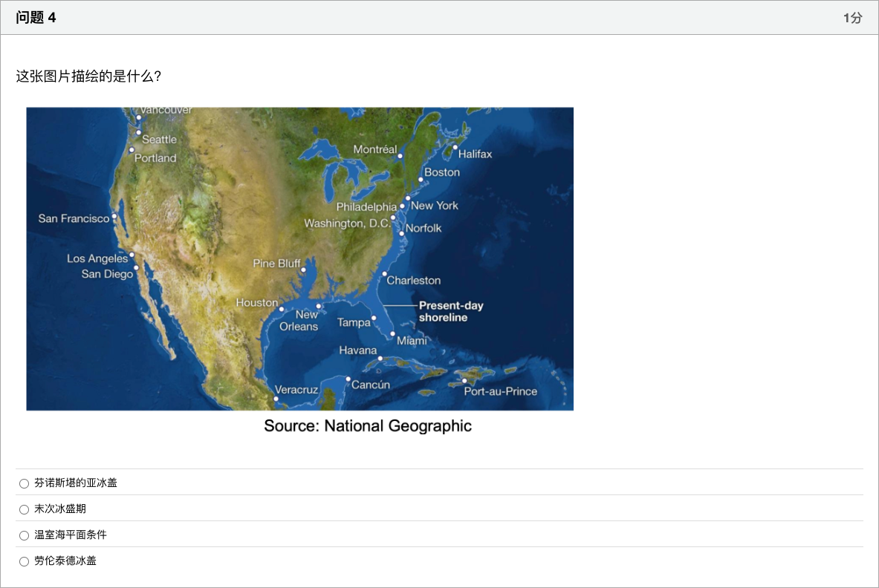Click the San Diego label on map
879x588 pixels.
click(x=107, y=274)
